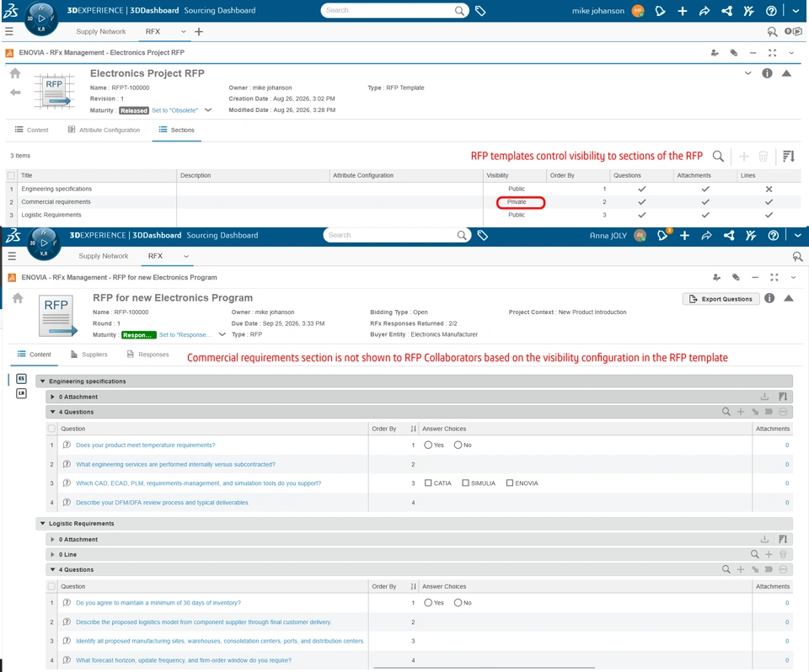This screenshot has height=672, width=809.
Task: Click add plus icon in Engineering 4 Questions bar
Action: coord(741,412)
